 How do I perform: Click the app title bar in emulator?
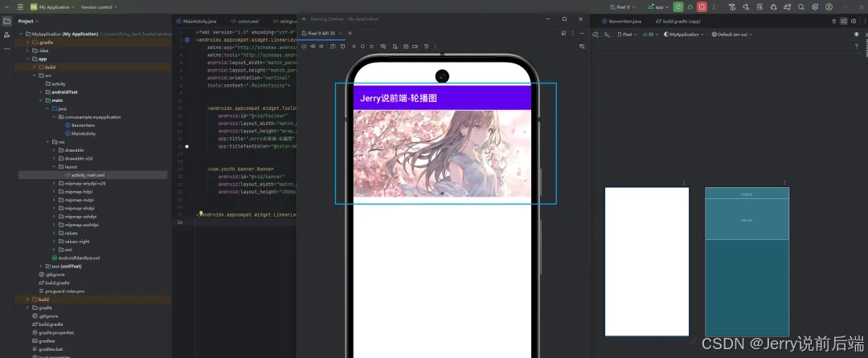coord(442,99)
